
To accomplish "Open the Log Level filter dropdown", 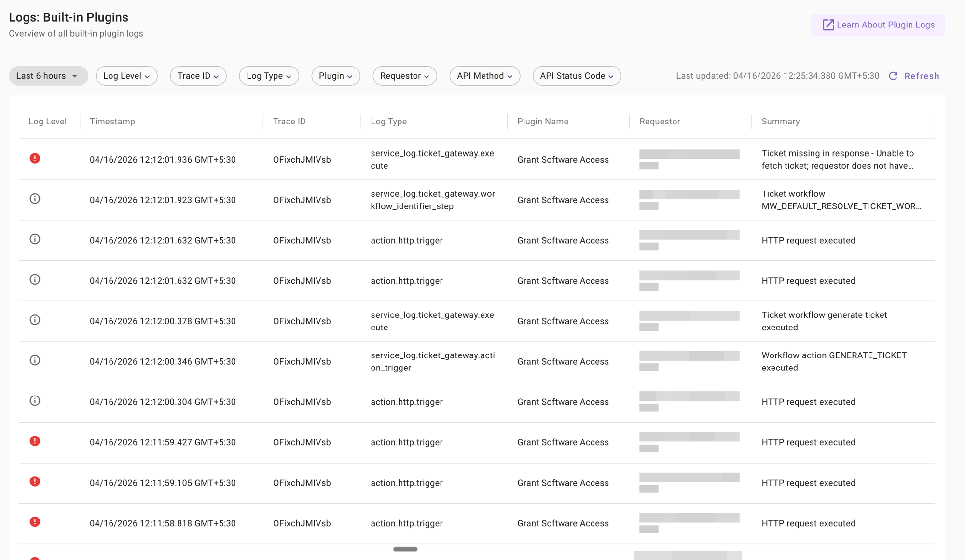I will point(126,76).
